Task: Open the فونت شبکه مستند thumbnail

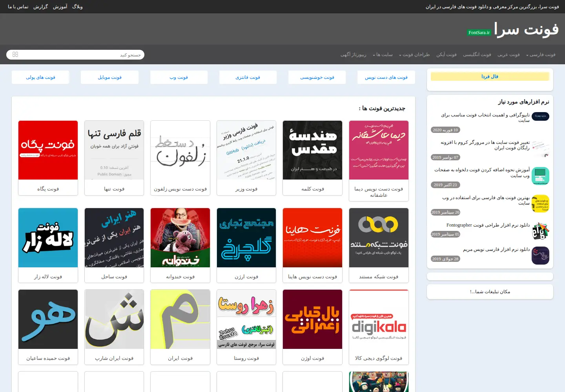Action: [379, 238]
